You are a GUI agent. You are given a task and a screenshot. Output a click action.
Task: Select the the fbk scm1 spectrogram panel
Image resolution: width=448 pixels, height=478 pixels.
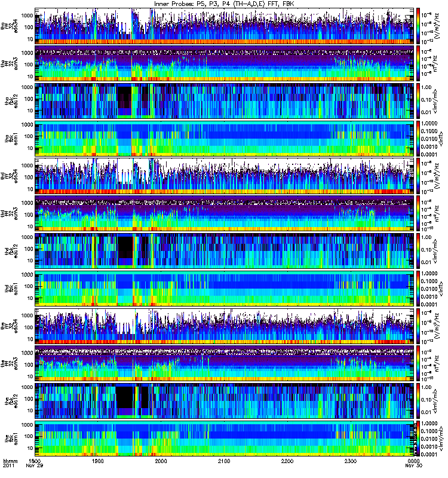pyautogui.click(x=225, y=439)
